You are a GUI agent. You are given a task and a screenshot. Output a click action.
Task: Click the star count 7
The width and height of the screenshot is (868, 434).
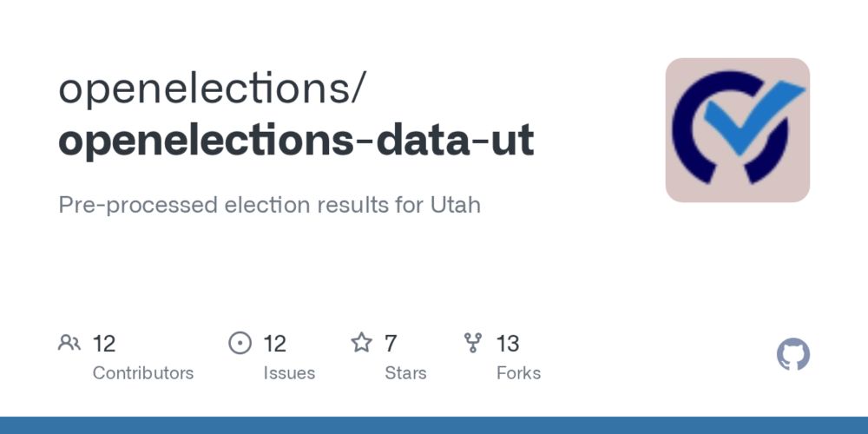click(391, 344)
